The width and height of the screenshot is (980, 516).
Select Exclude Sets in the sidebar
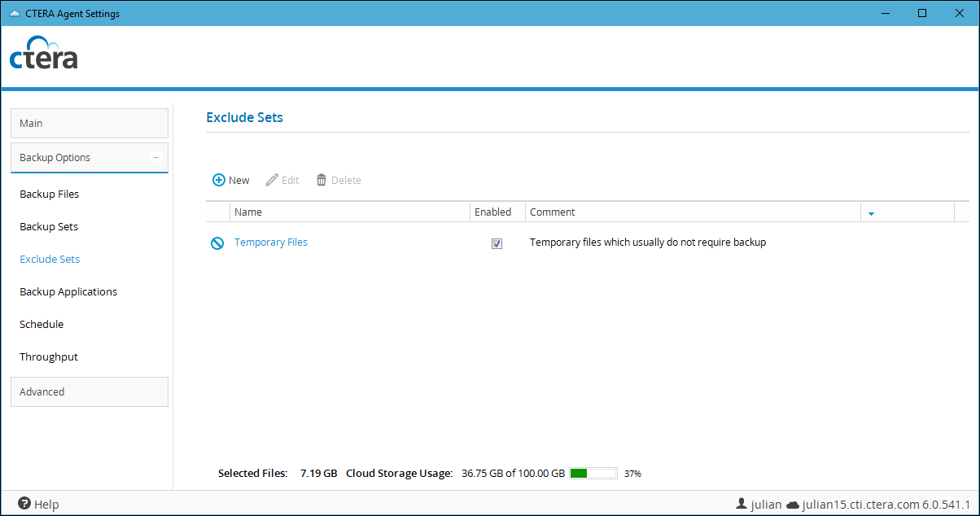coord(50,260)
